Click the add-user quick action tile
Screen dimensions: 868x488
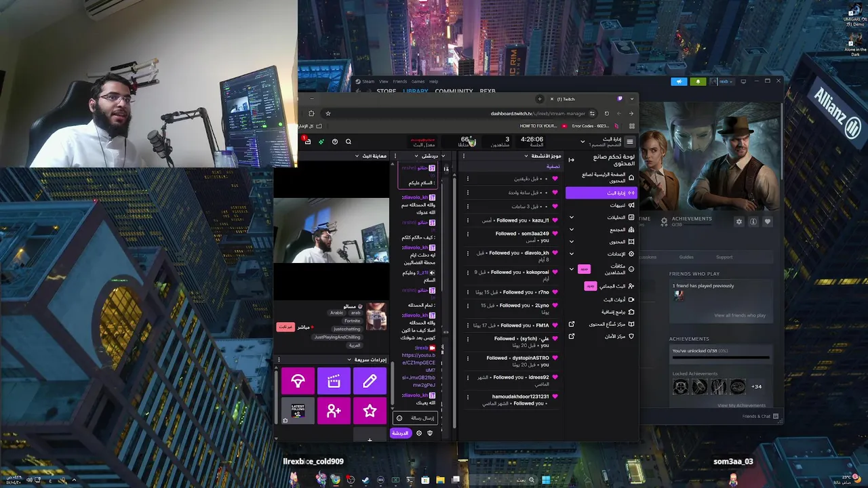pos(334,411)
